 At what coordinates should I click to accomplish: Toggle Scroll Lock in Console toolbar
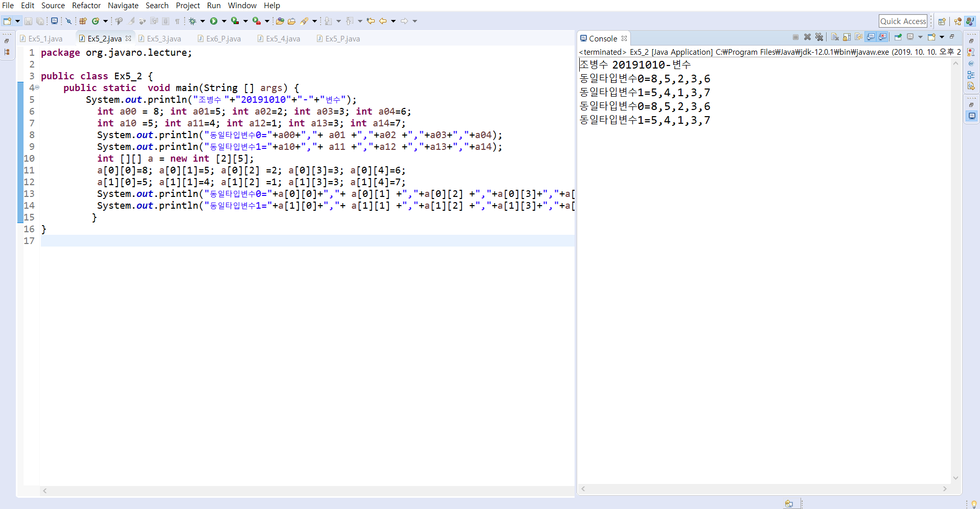[847, 37]
